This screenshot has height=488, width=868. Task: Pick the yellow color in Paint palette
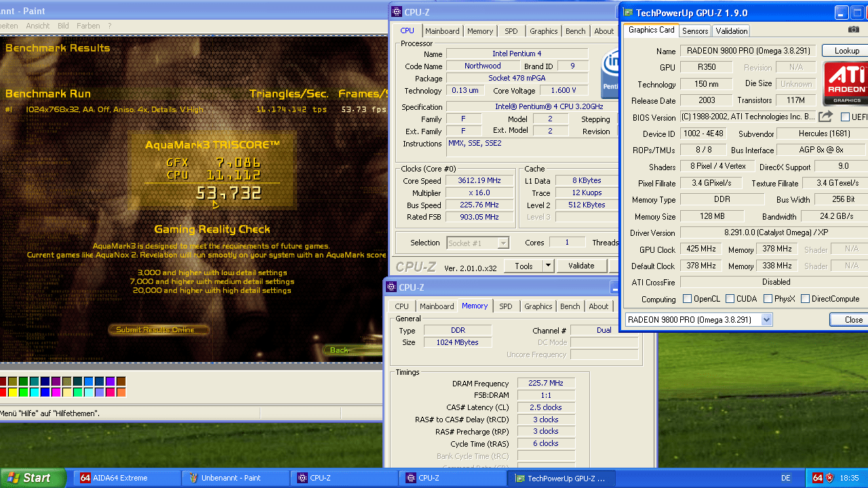(x=13, y=392)
